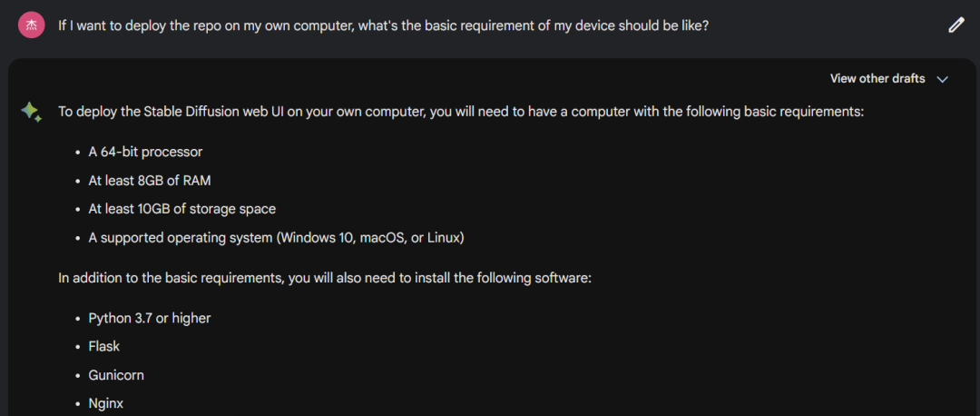Click the 'Flask' list item
The height and width of the screenshot is (416, 980).
pos(103,346)
